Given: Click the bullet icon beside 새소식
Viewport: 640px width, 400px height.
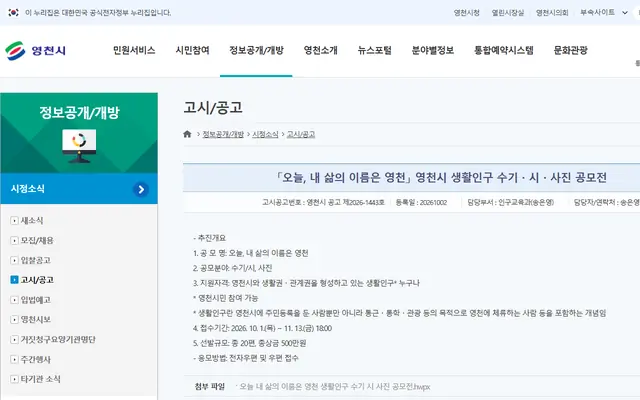Looking at the screenshot, I should pyautogui.click(x=14, y=220).
